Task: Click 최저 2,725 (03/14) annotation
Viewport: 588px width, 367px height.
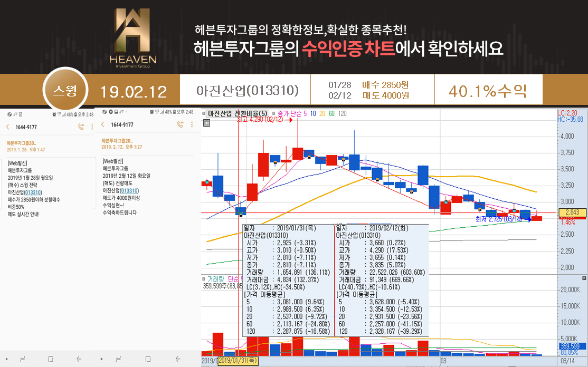Action: tap(498, 219)
